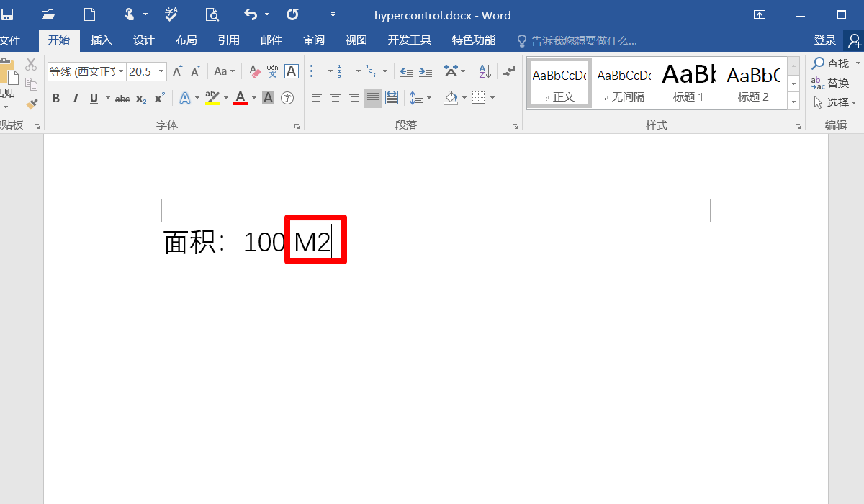Apply the red font color swatch
Image resolution: width=864 pixels, height=504 pixels.
click(x=240, y=98)
